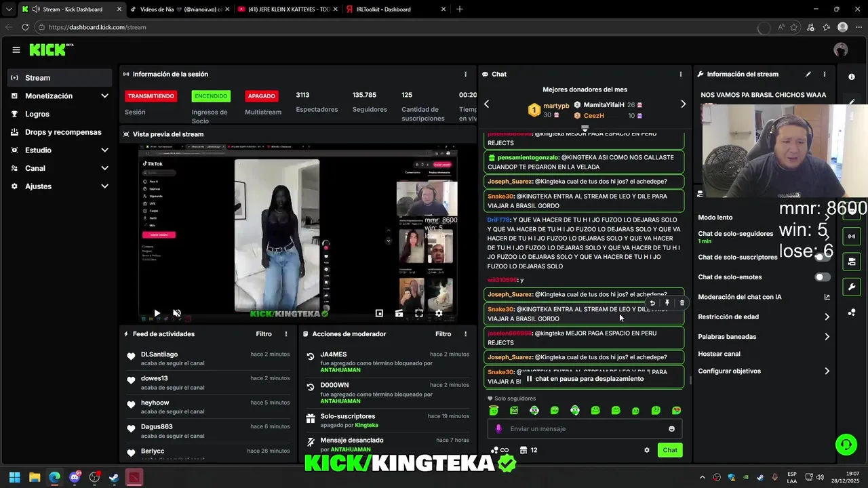Viewport: 868px width, 488px height.
Task: Click the ENCENDIDO subscriber income badge
Action: tap(211, 96)
